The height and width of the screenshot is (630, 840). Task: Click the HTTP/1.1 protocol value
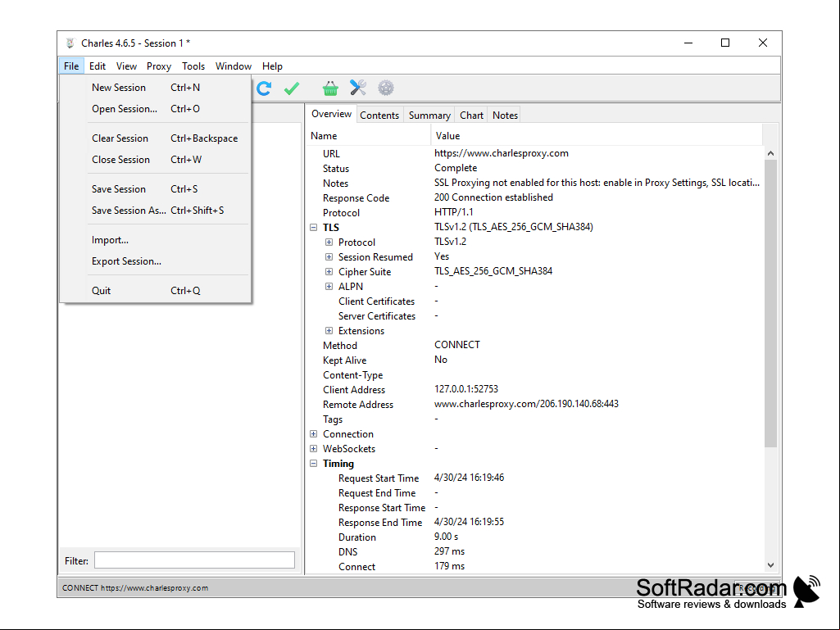(454, 212)
